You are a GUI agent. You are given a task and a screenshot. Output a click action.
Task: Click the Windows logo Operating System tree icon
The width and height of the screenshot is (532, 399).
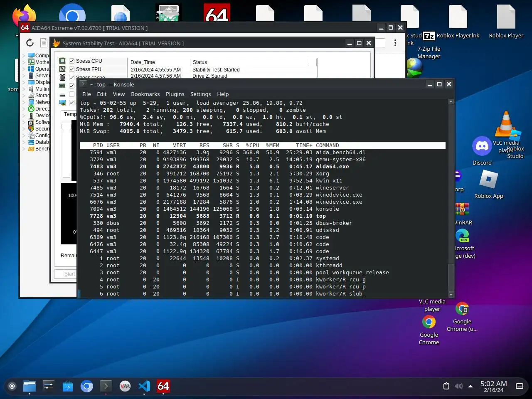(31, 69)
